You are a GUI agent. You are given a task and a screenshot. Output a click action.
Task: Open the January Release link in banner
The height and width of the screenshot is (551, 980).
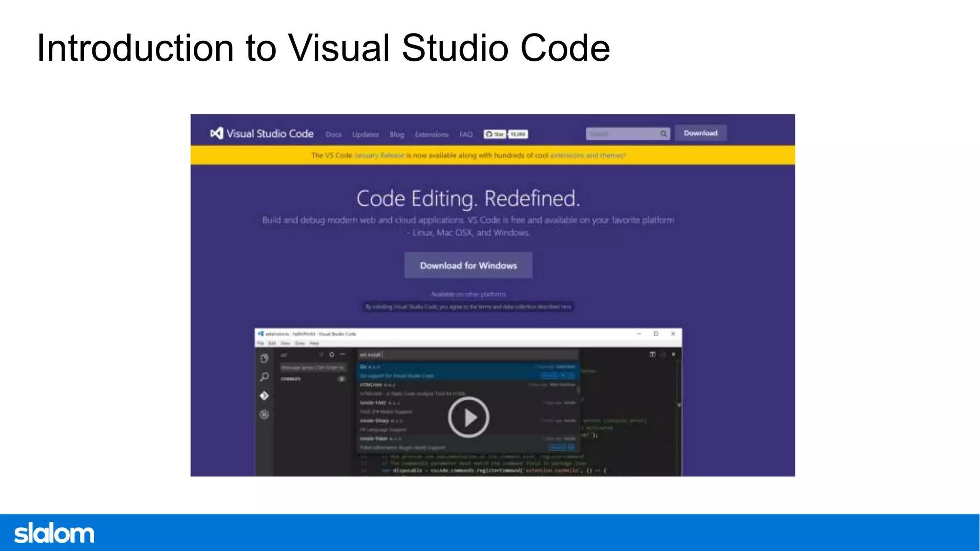(379, 155)
